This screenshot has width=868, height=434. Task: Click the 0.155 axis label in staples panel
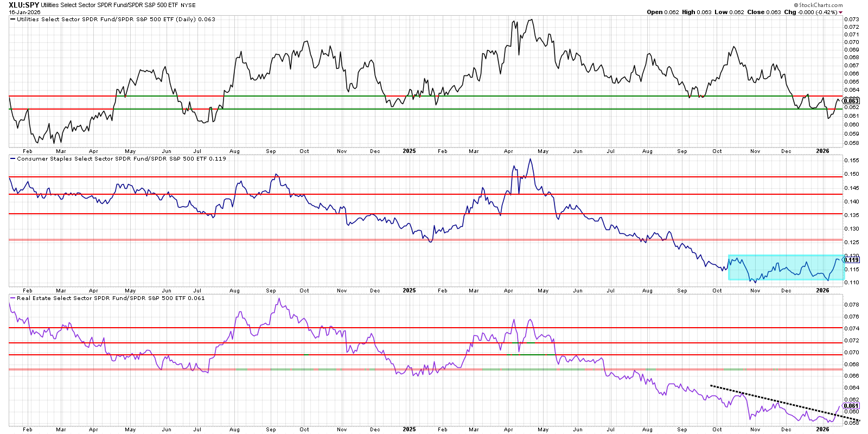click(852, 160)
